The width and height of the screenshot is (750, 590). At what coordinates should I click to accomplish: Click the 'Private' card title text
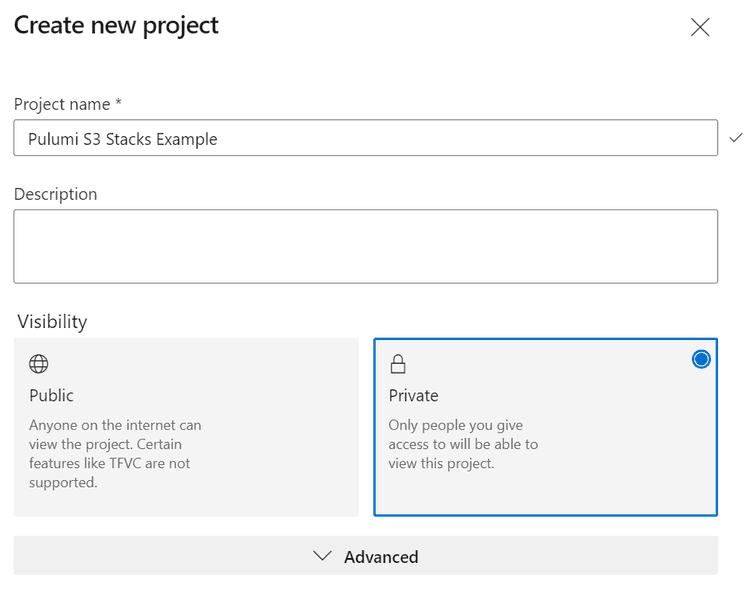tap(413, 395)
